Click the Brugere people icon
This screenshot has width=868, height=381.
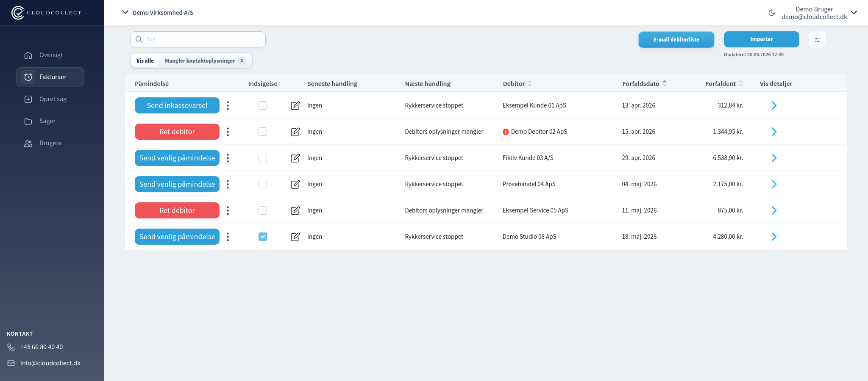coord(28,143)
